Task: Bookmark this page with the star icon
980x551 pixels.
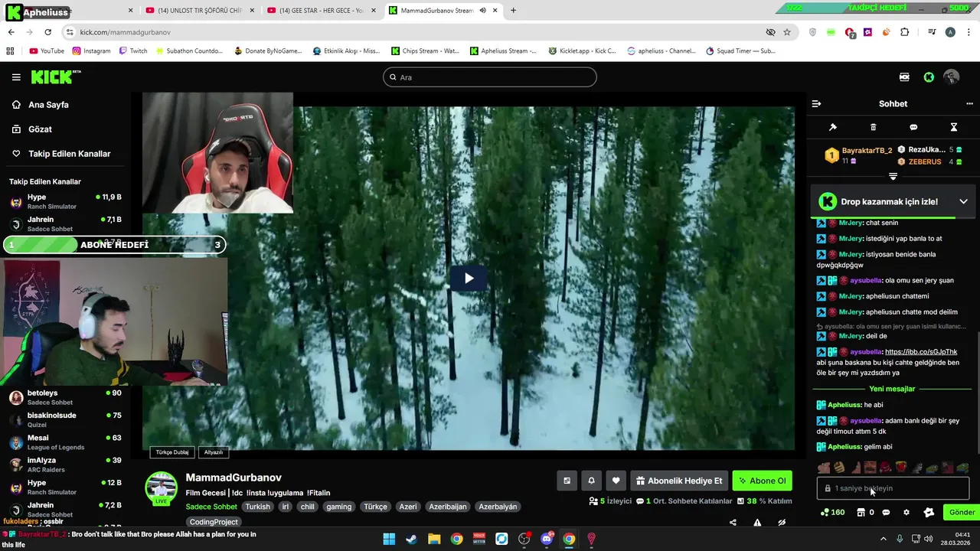Action: pyautogui.click(x=787, y=32)
